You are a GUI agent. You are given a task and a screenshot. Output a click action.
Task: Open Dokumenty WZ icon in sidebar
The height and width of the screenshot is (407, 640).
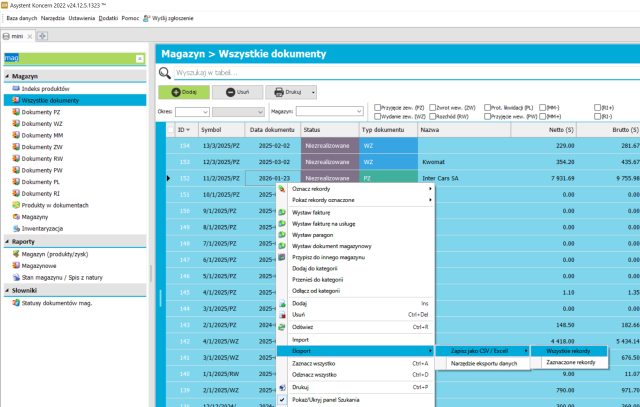coord(16,123)
